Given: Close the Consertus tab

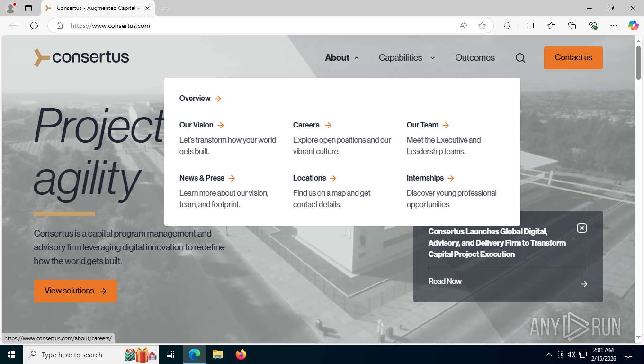Looking at the screenshot, I should click(x=147, y=8).
